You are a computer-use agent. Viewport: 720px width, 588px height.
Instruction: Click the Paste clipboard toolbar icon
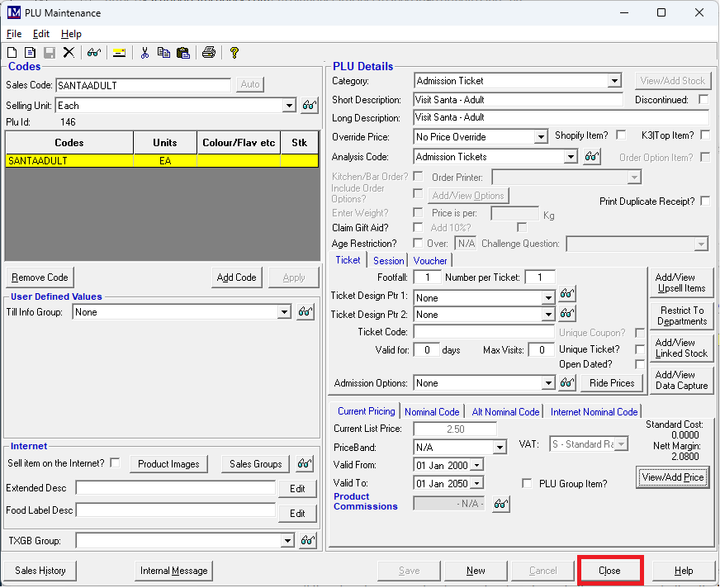point(182,53)
